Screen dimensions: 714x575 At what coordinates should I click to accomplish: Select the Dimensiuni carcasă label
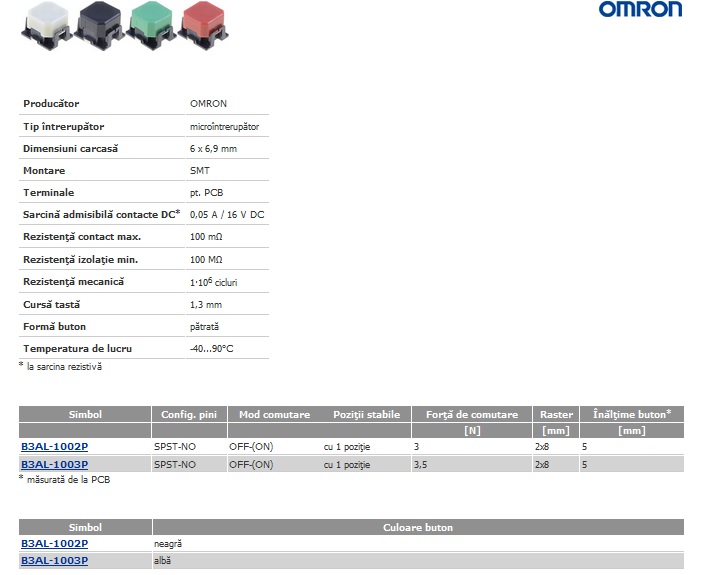point(71,148)
